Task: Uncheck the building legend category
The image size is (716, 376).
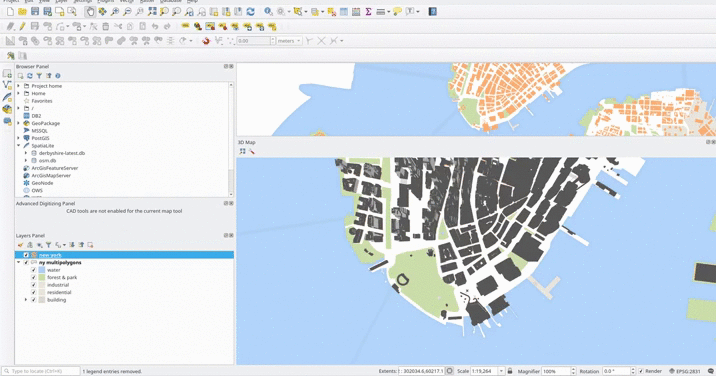Action: point(33,300)
